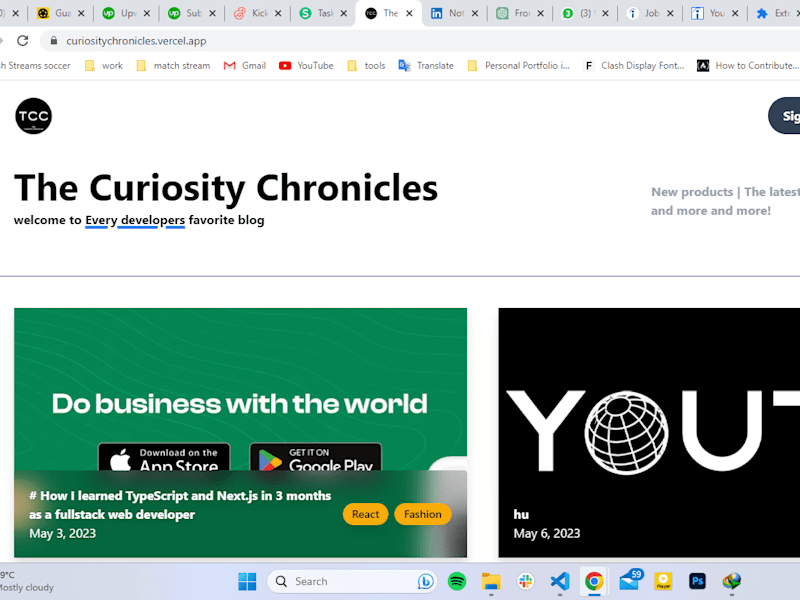Click The Curiosity Chronicles heading
800x600 pixels.
(x=226, y=188)
